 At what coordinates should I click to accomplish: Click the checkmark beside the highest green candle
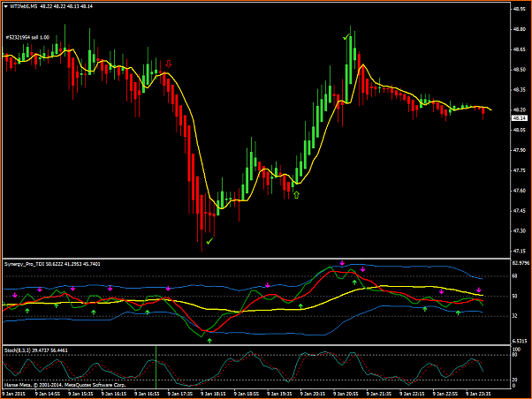(346, 37)
